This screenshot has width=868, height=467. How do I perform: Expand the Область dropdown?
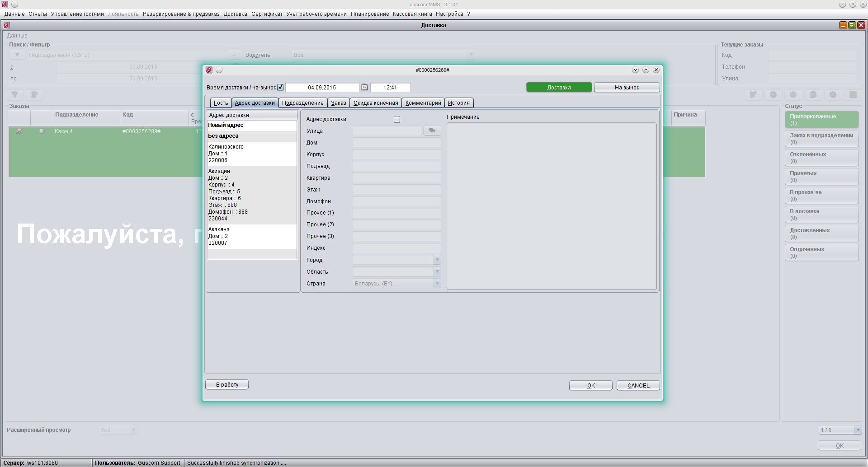pyautogui.click(x=437, y=272)
